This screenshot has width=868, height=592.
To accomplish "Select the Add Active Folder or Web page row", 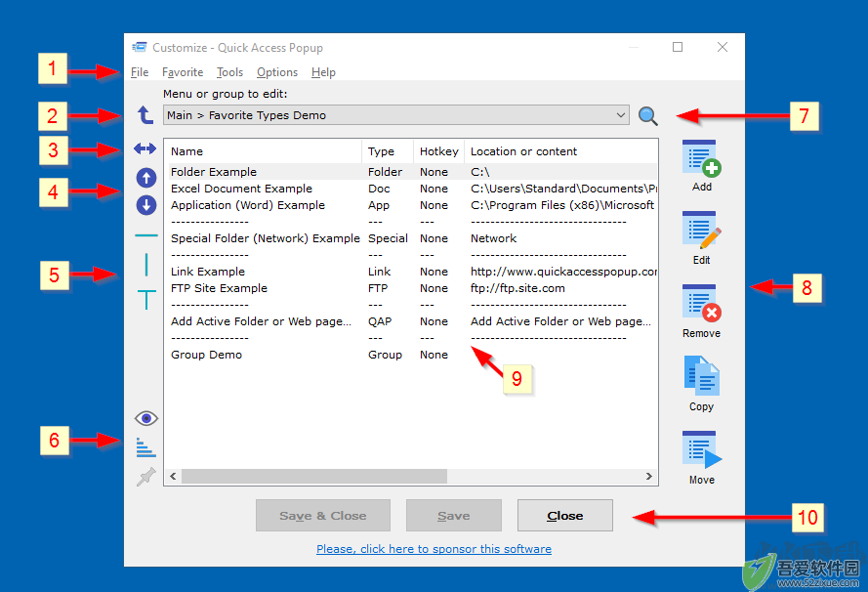I will tap(412, 321).
